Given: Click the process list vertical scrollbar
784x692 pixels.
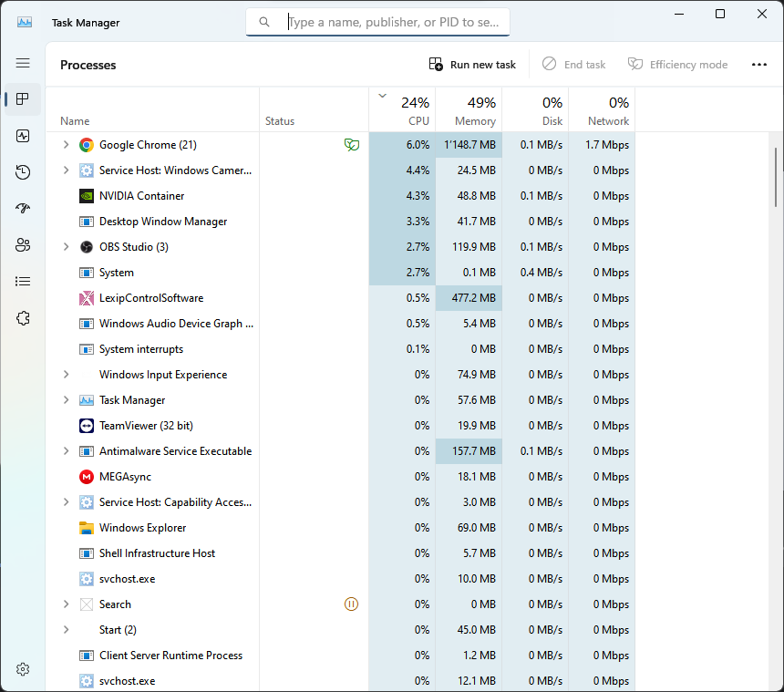Looking at the screenshot, I should click(776, 177).
